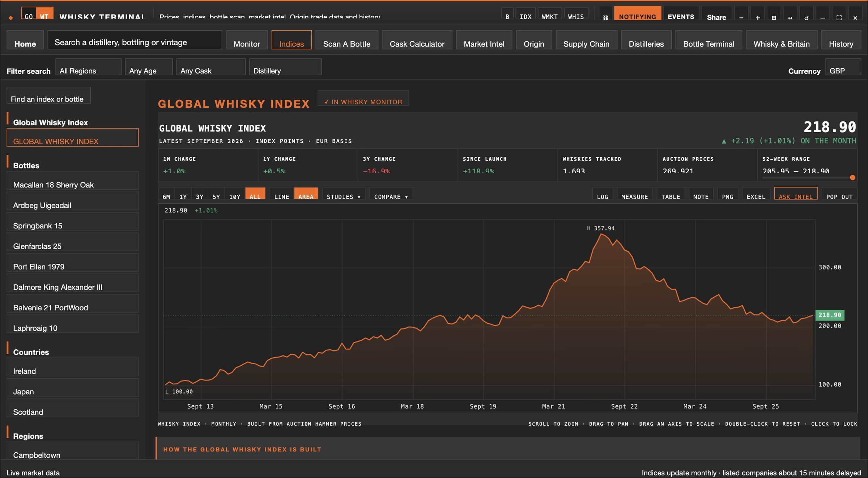Open the All Regions filter dropdown
The image size is (868, 478).
coord(88,67)
